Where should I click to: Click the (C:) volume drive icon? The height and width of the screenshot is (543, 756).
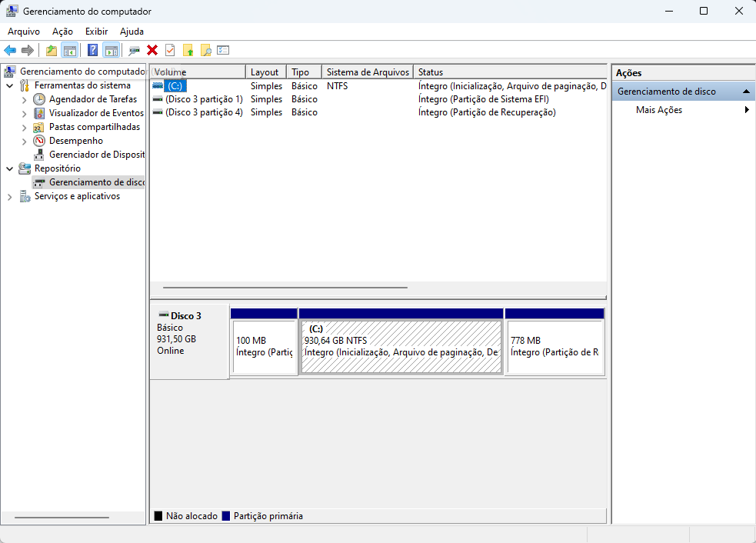[x=158, y=86]
